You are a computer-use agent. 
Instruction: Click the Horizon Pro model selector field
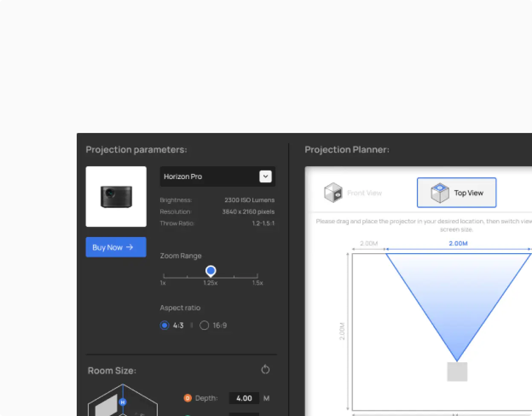point(210,176)
